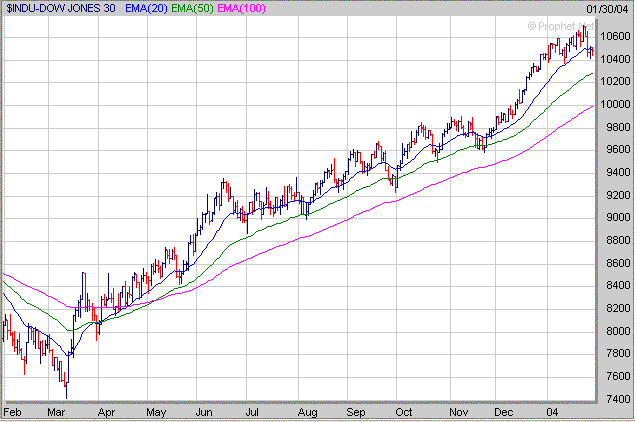Select the EMA(20) legend label

point(146,8)
